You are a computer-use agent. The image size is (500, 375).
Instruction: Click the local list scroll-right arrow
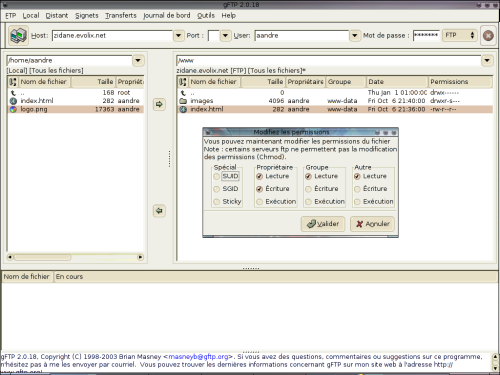pyautogui.click(x=140, y=257)
